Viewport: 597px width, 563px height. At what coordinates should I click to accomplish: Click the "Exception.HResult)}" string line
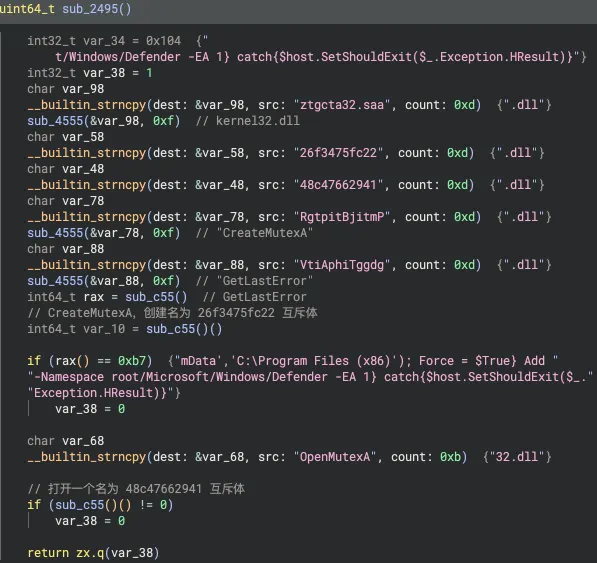click(x=104, y=393)
